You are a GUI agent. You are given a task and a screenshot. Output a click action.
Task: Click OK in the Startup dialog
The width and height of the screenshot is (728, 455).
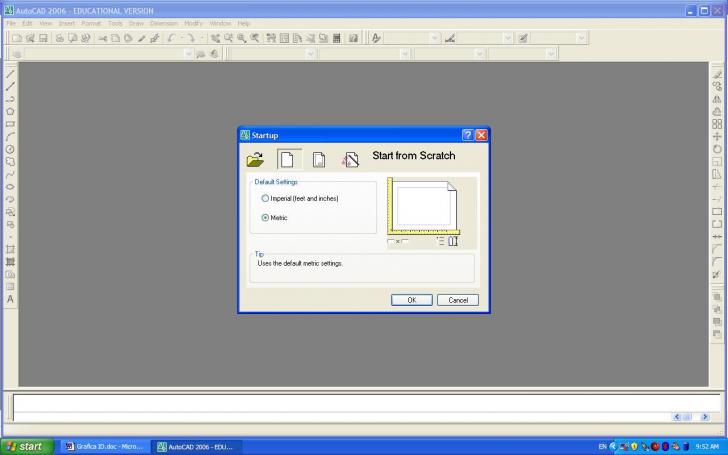[x=412, y=300]
